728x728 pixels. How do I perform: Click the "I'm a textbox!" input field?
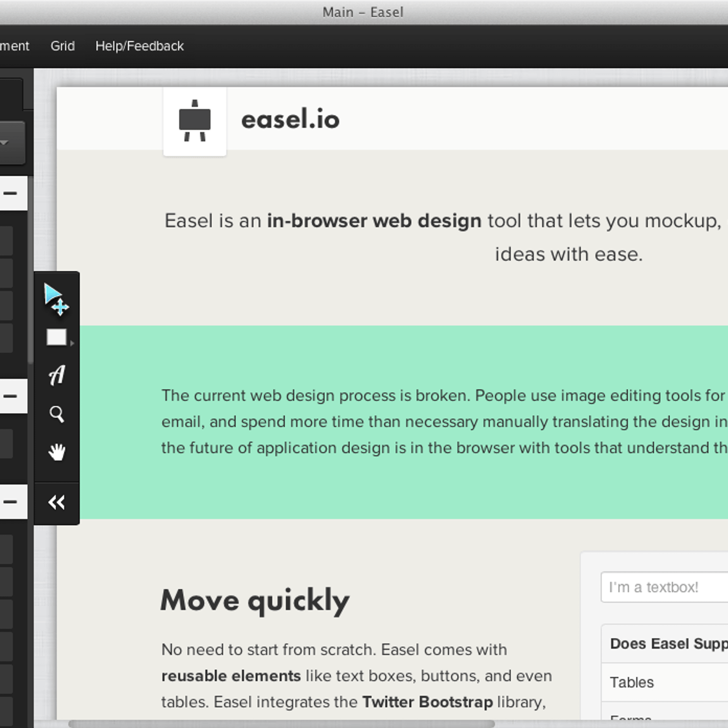tap(664, 587)
